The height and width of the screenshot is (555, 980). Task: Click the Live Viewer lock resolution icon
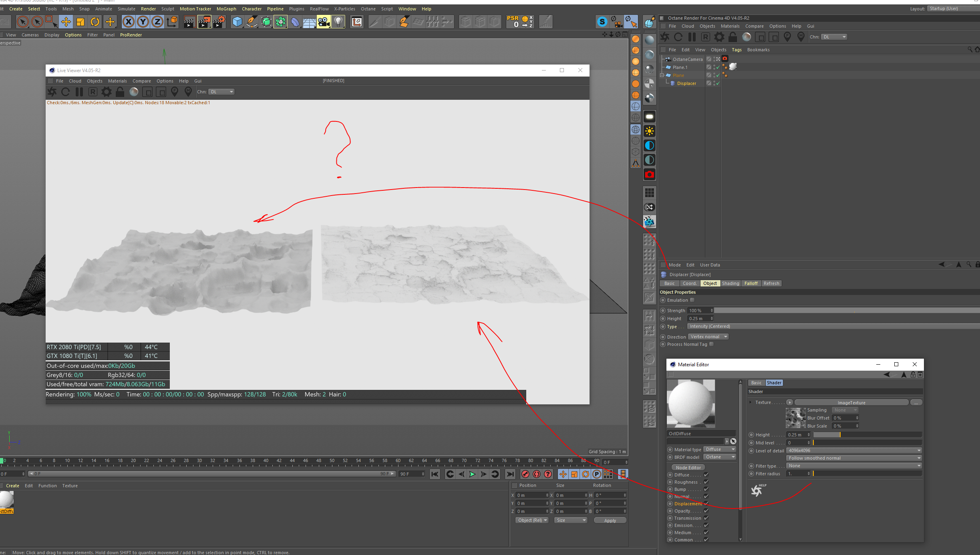pos(120,92)
